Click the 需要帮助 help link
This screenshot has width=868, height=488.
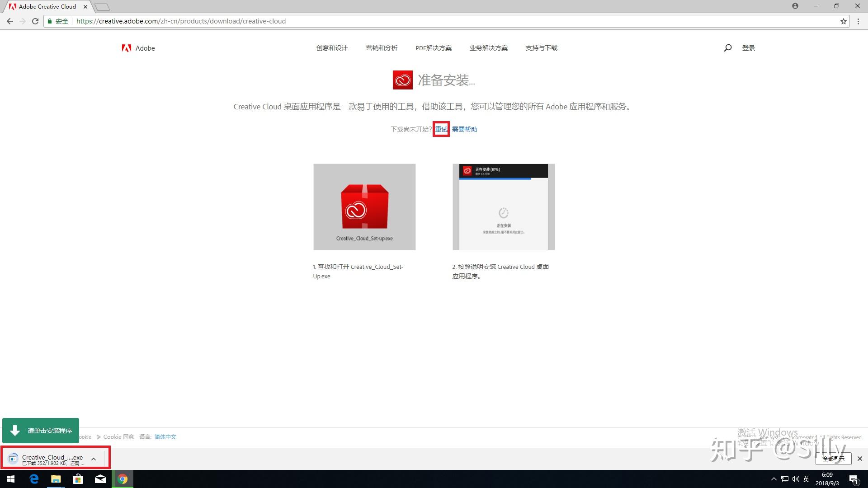pos(464,129)
